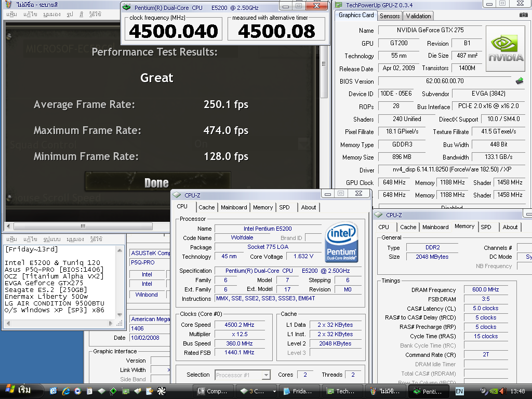The width and height of the screenshot is (532, 399).
Task: Click the Paint title bar icon
Action: (x=9, y=5)
